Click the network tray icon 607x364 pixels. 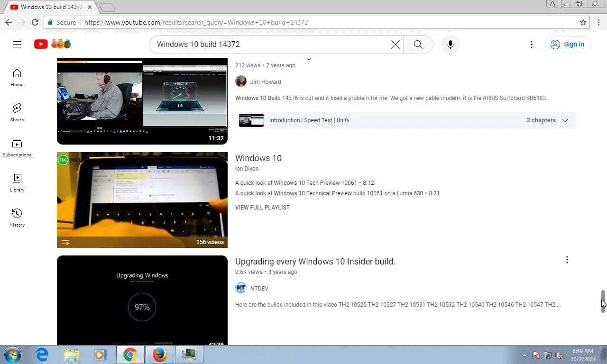coord(548,355)
